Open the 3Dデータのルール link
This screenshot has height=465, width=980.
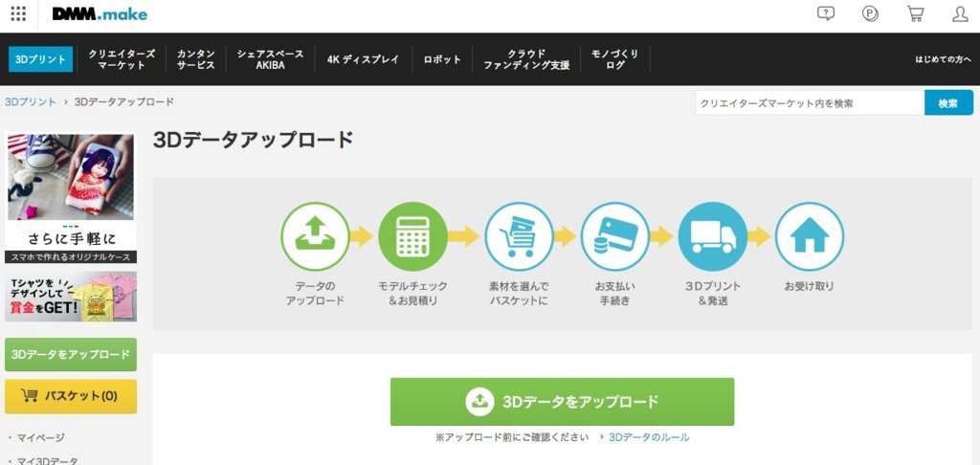coord(649,437)
